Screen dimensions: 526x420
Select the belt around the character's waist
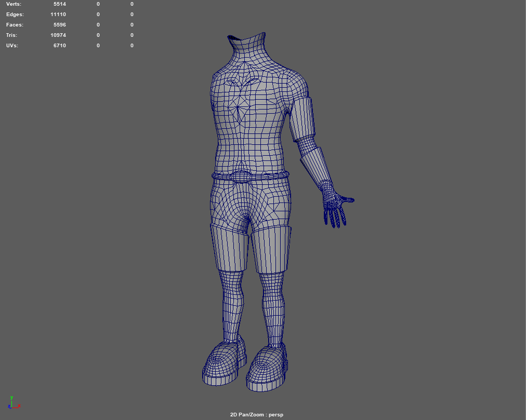[x=251, y=177]
